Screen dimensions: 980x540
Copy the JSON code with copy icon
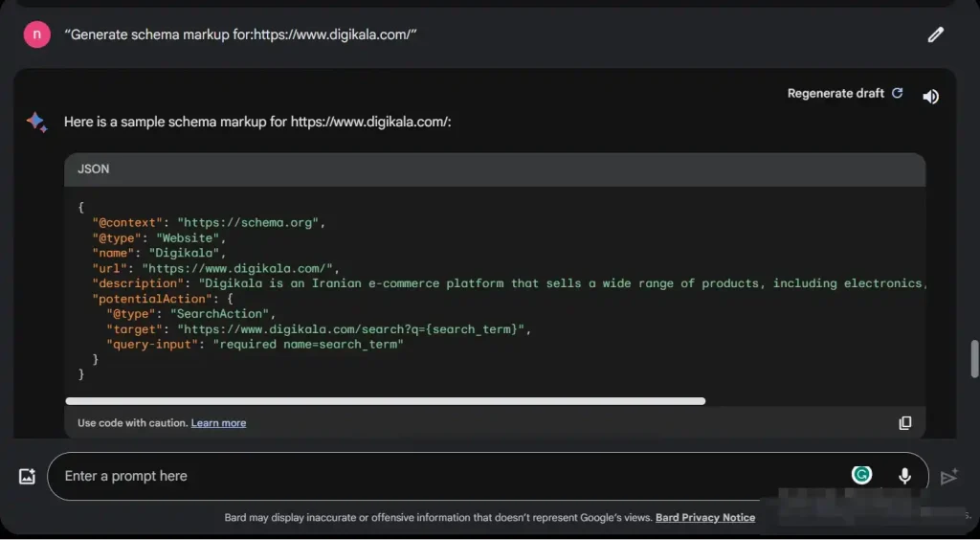pyautogui.click(x=904, y=423)
